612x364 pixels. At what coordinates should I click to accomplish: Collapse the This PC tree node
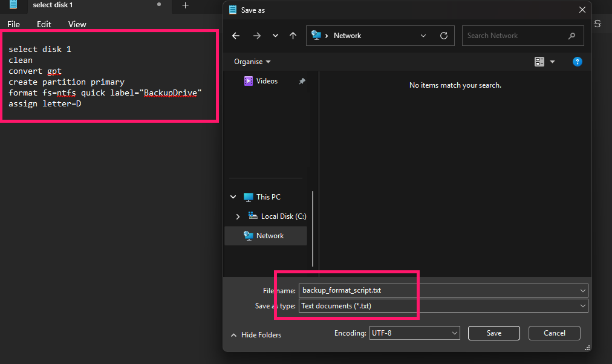(x=233, y=197)
